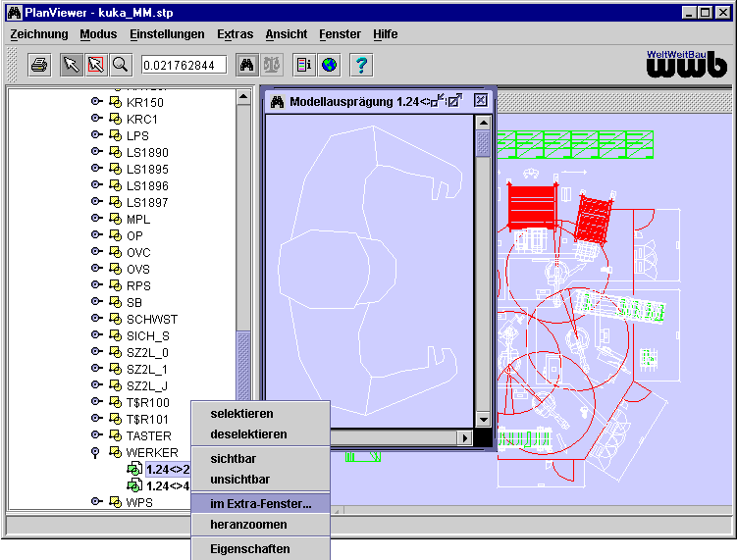Collapse the WERKER tree node
This screenshot has height=560, width=737.
click(95, 452)
